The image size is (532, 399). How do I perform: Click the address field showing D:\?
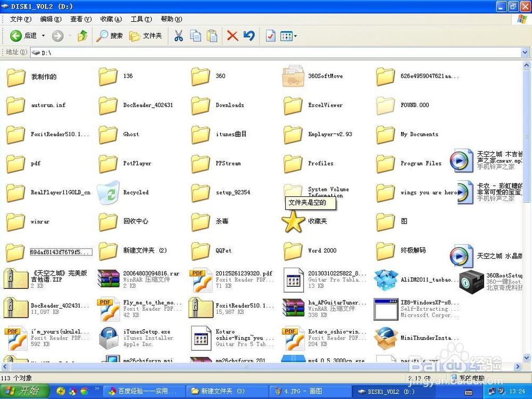(276, 53)
